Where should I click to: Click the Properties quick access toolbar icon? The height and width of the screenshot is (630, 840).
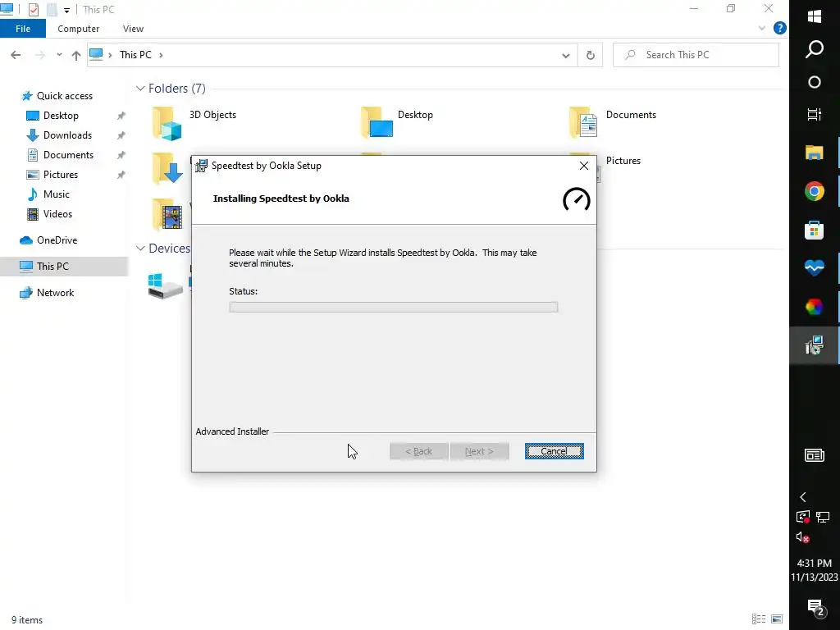pyautogui.click(x=33, y=10)
